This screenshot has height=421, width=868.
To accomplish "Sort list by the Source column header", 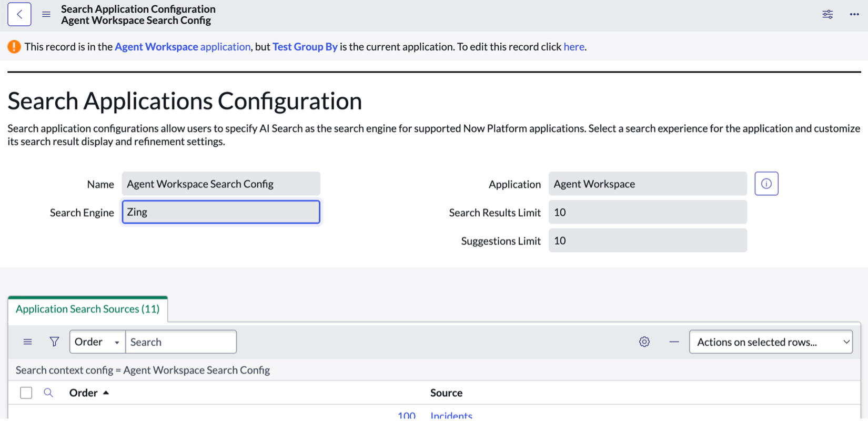I will click(446, 393).
